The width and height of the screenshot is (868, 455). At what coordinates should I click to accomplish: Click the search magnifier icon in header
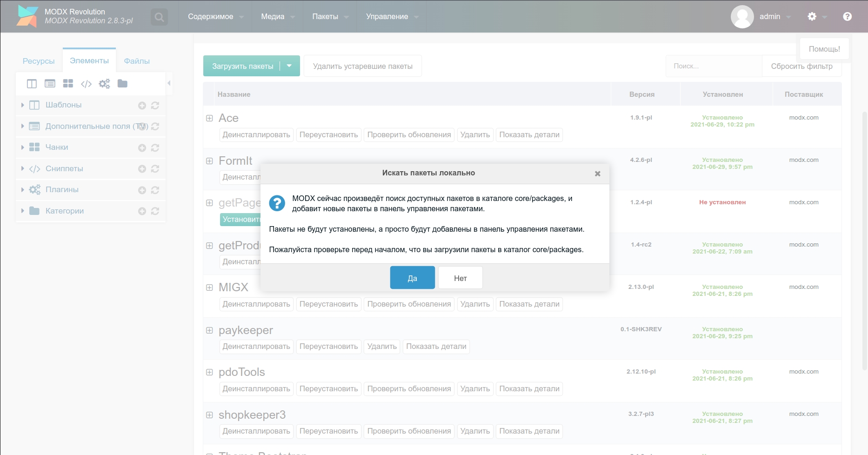point(159,17)
